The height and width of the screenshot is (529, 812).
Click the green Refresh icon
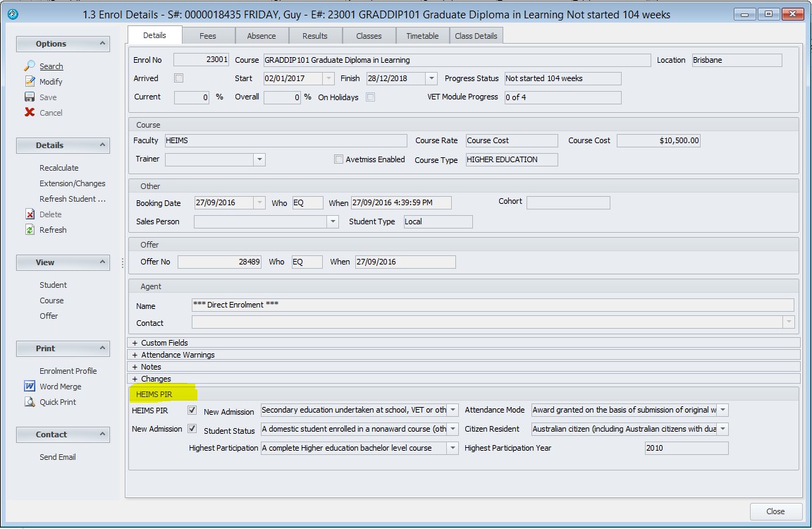30,230
